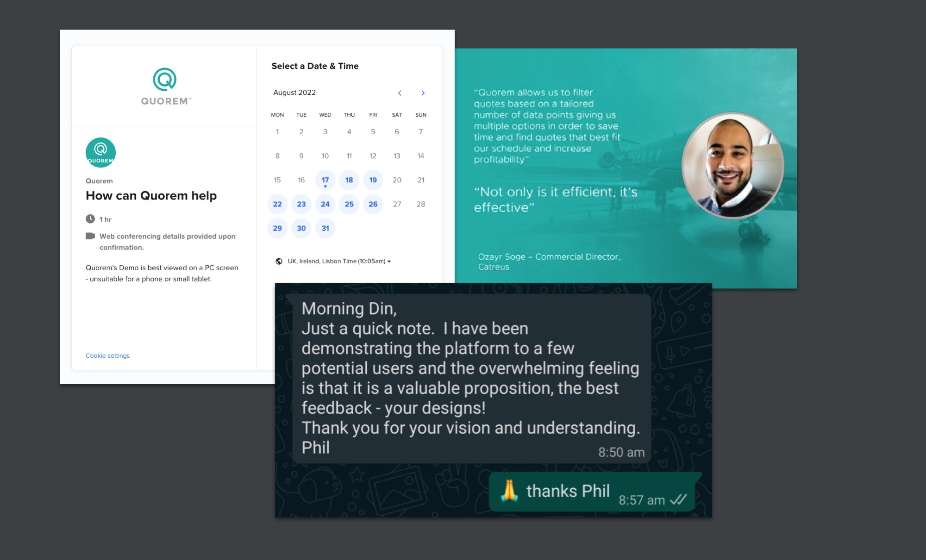The height and width of the screenshot is (560, 926).
Task: Click the "Not only is it efficient" quote
Action: coord(556,199)
